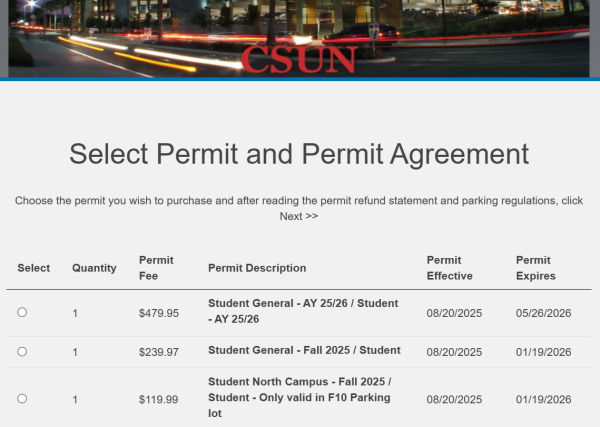Click the $119.99 permit fee cell
This screenshot has width=600, height=427.
(x=159, y=399)
